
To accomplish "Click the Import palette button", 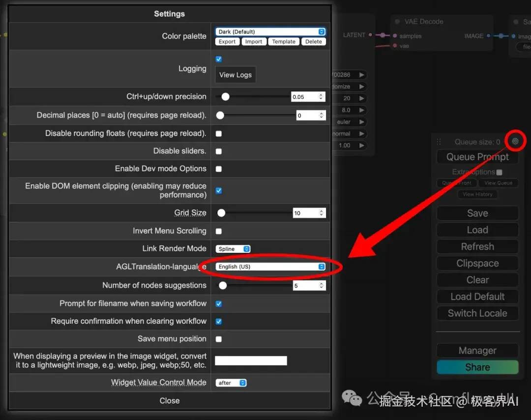I will 254,41.
